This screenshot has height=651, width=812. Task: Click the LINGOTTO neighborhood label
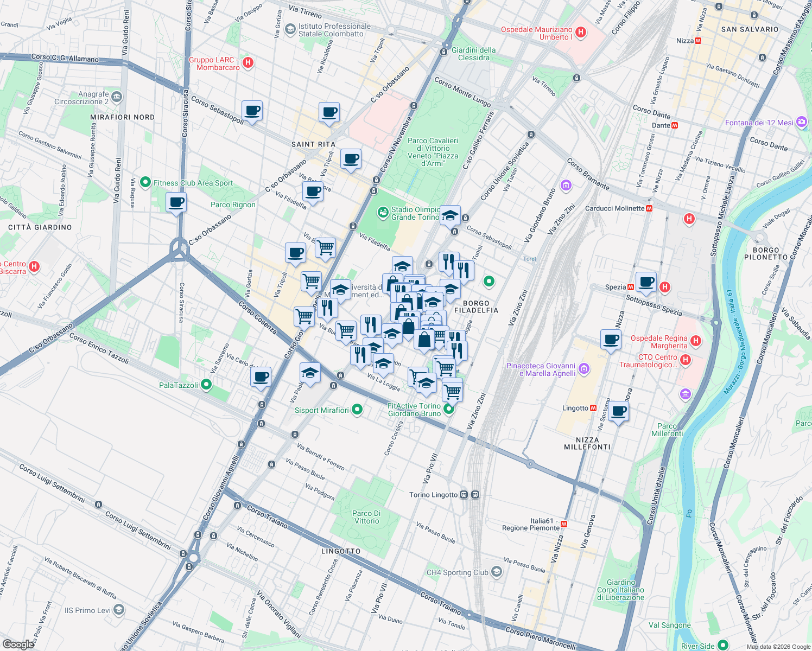click(x=341, y=551)
